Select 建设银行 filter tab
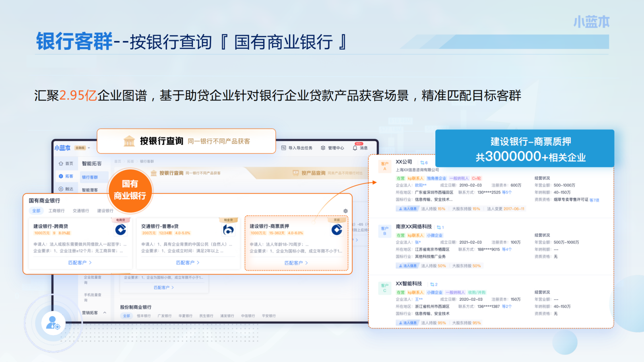This screenshot has height=362, width=644. point(105,211)
